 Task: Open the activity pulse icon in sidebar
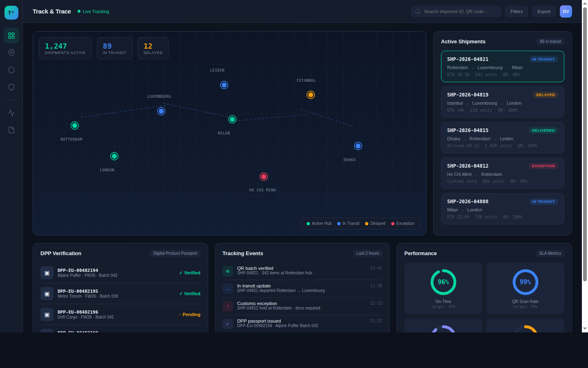[11, 113]
